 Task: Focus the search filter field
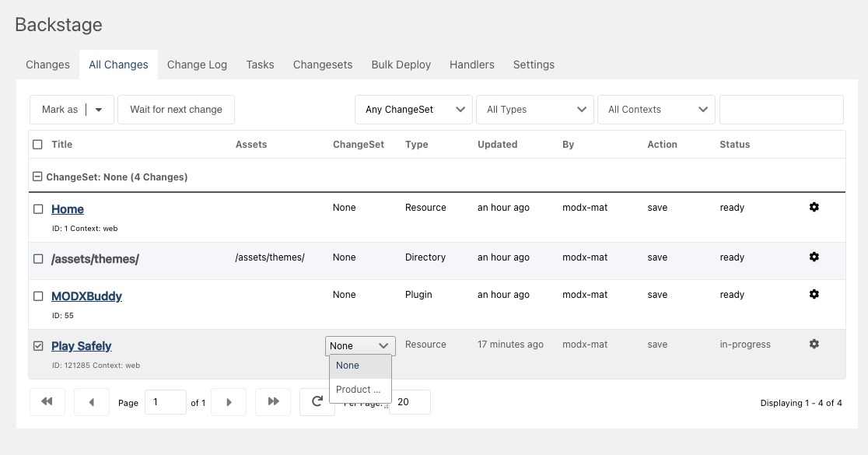tap(781, 110)
